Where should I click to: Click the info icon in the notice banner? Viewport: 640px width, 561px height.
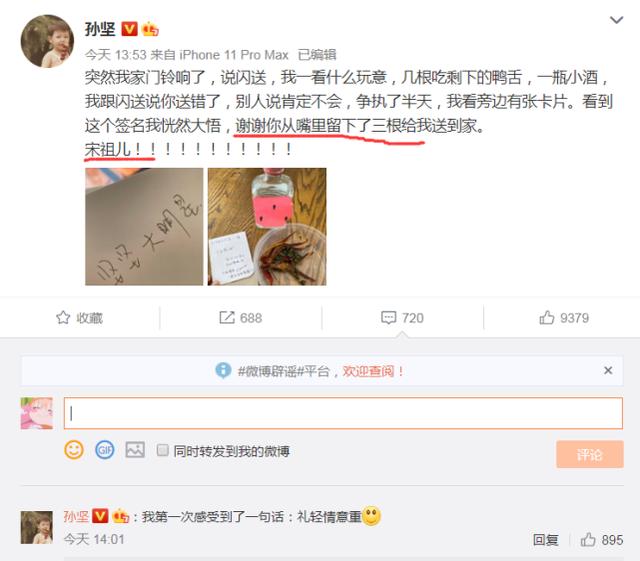223,370
